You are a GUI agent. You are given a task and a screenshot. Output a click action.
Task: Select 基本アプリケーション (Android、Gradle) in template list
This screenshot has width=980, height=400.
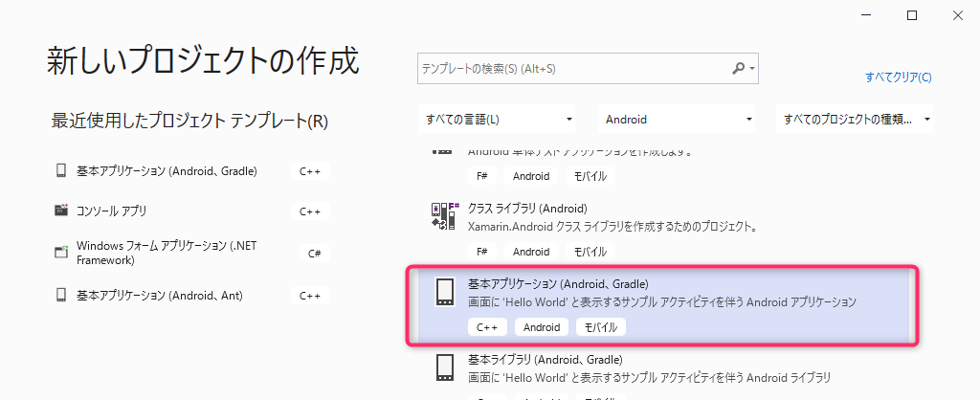point(663,305)
